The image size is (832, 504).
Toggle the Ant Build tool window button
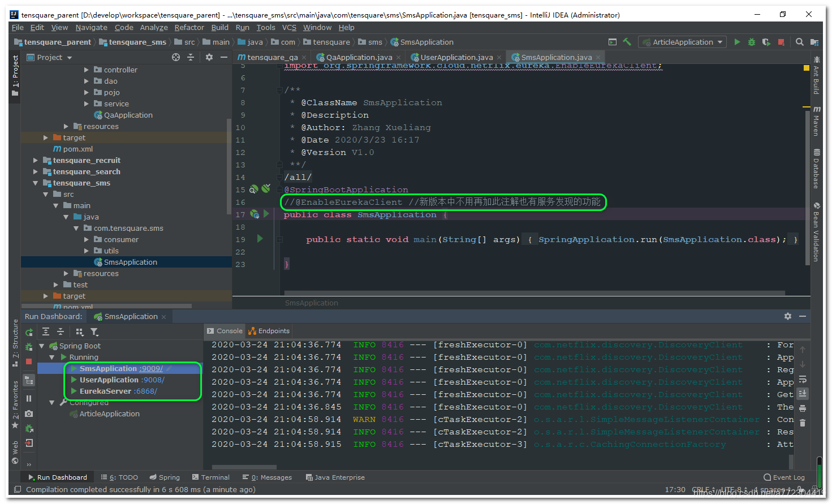(x=817, y=75)
